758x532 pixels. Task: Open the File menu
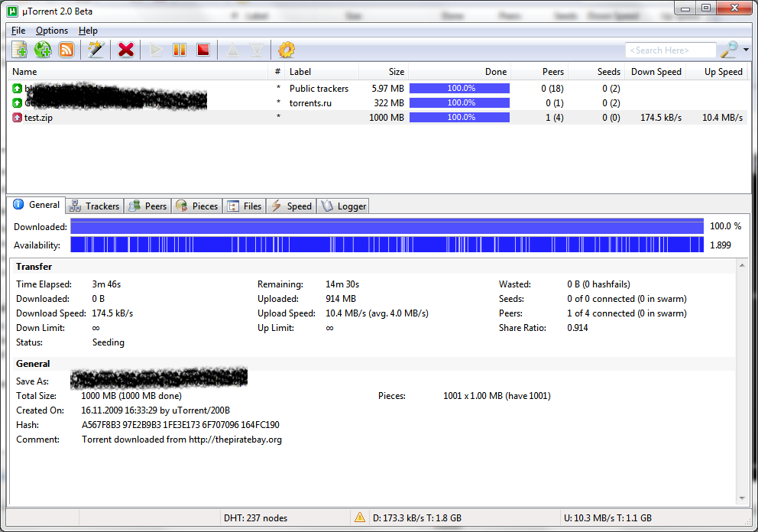pyautogui.click(x=18, y=31)
